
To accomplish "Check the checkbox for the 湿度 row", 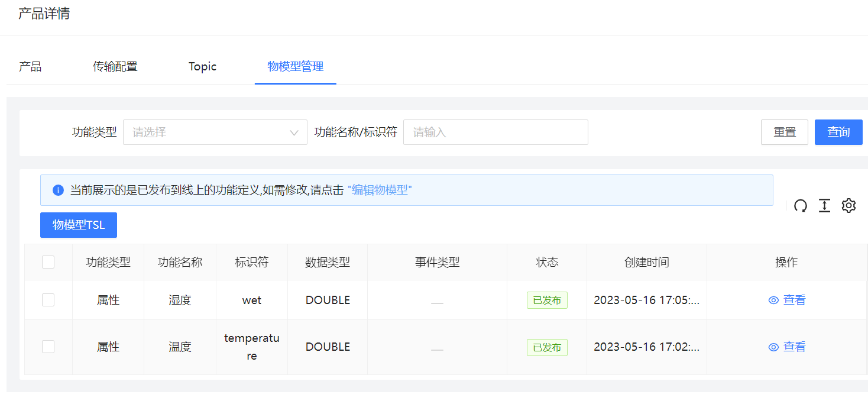I will (48, 300).
